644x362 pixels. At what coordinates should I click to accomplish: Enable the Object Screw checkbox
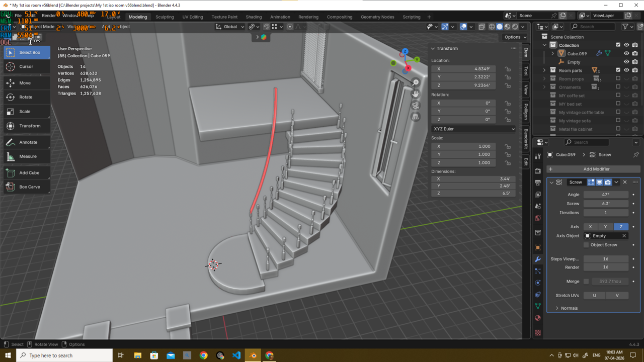point(586,245)
